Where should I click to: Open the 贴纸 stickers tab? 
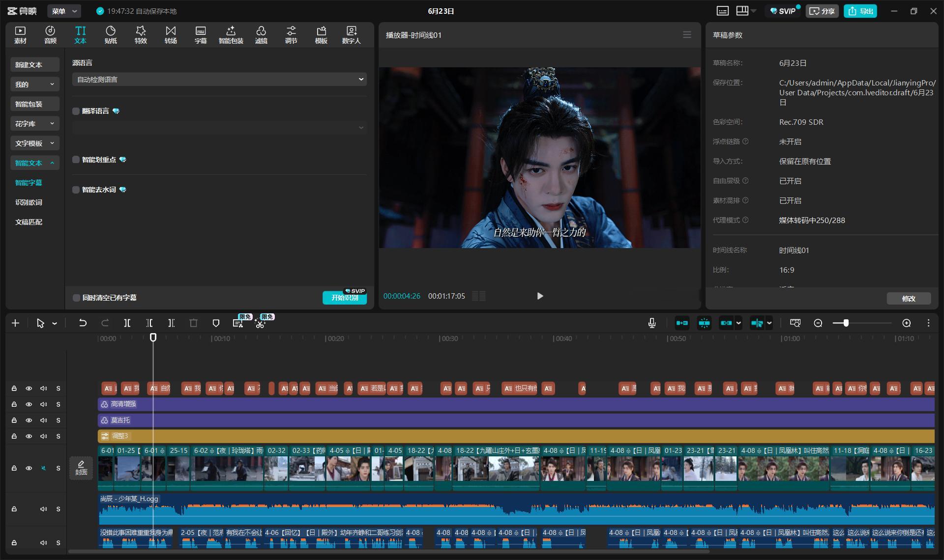click(x=111, y=35)
